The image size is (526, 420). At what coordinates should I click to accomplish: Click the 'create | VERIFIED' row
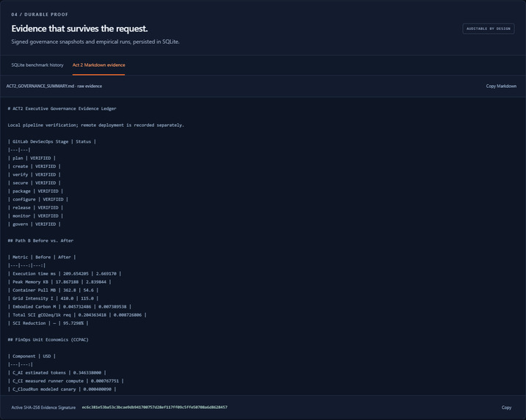(x=34, y=166)
